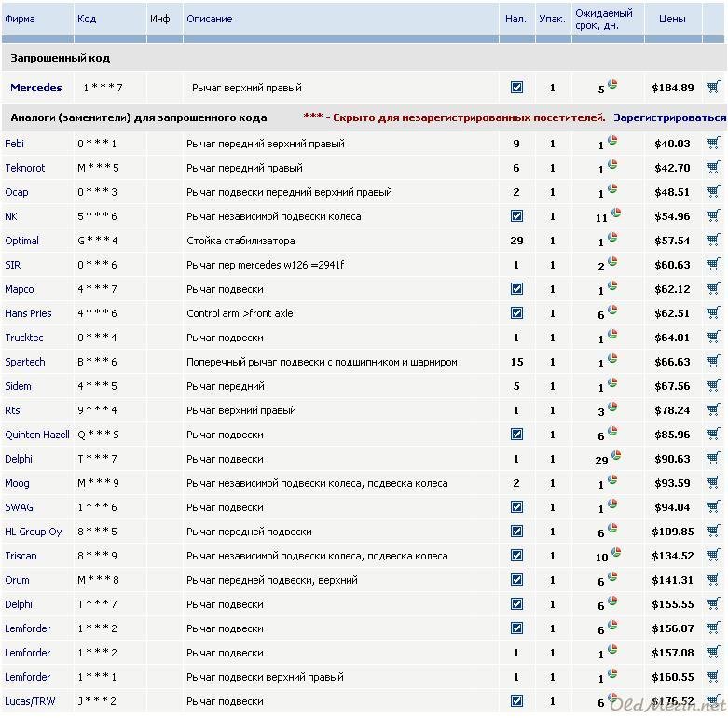This screenshot has height=718, width=728.
Task: Click the cart icon in Ocap row
Action: [713, 191]
